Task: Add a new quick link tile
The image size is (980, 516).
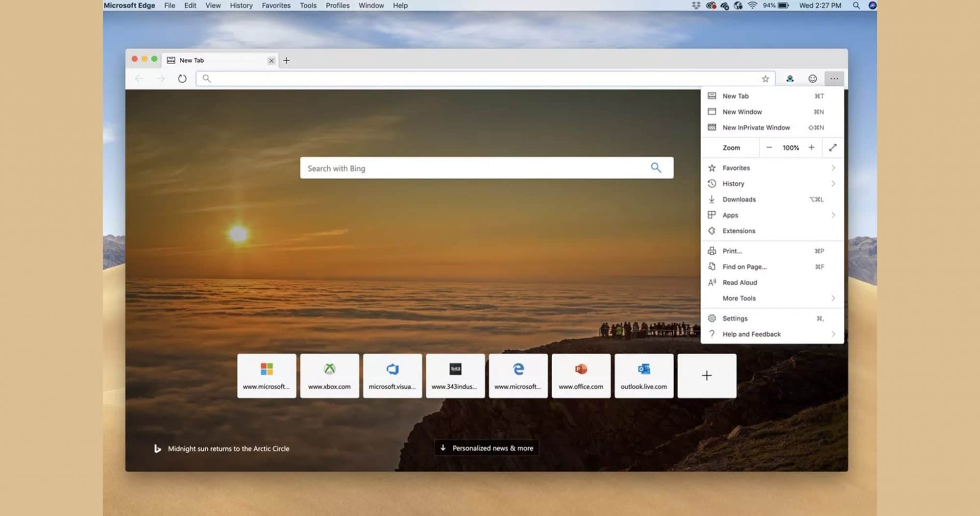Action: click(x=707, y=376)
